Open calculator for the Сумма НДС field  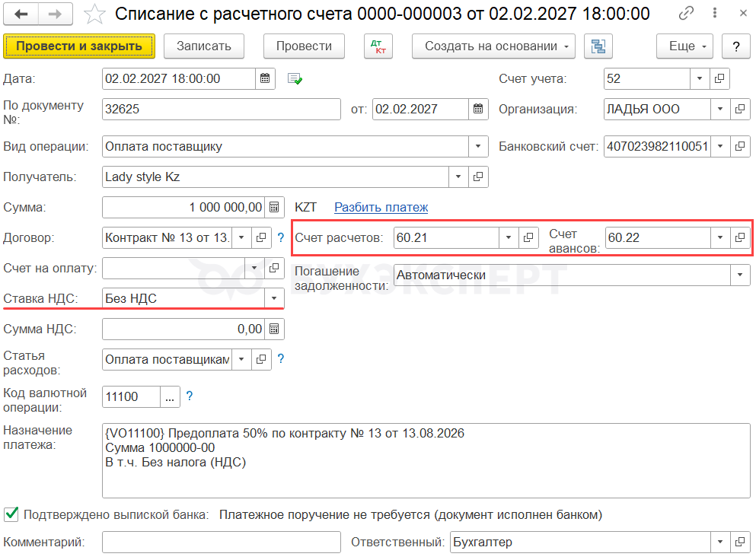pyautogui.click(x=274, y=329)
